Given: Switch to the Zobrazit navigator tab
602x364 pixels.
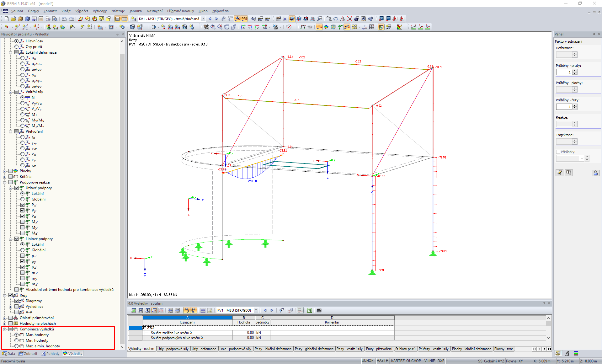Looking at the screenshot, I should tap(28, 354).
